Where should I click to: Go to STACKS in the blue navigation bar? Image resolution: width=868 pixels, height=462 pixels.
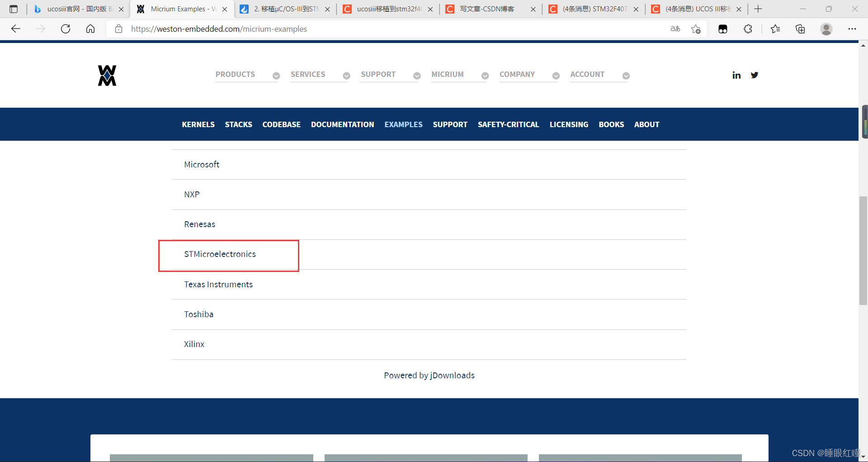(239, 124)
